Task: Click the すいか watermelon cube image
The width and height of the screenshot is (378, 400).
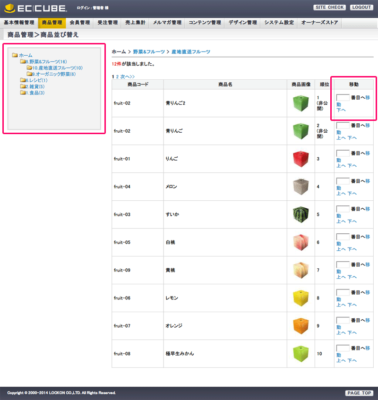Action: [x=301, y=215]
